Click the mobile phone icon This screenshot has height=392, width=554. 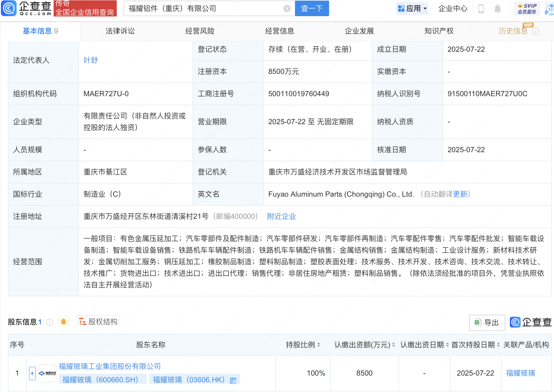pos(481,9)
